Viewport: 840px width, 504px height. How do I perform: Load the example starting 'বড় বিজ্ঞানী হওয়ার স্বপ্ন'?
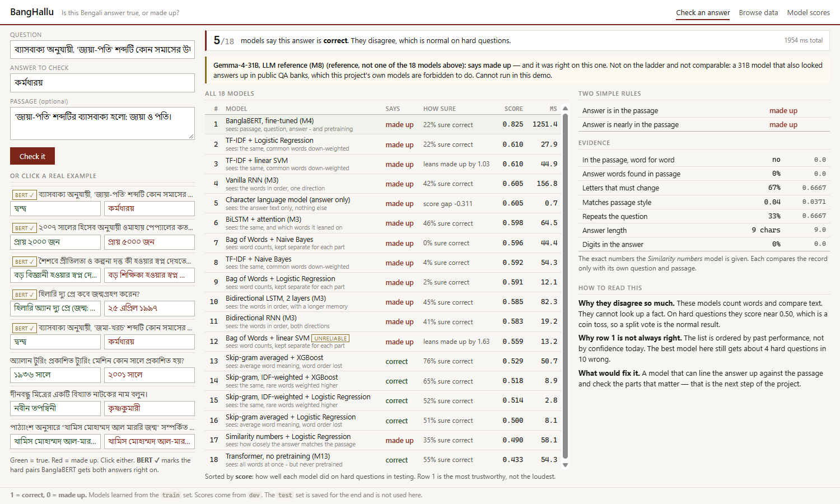[55, 275]
